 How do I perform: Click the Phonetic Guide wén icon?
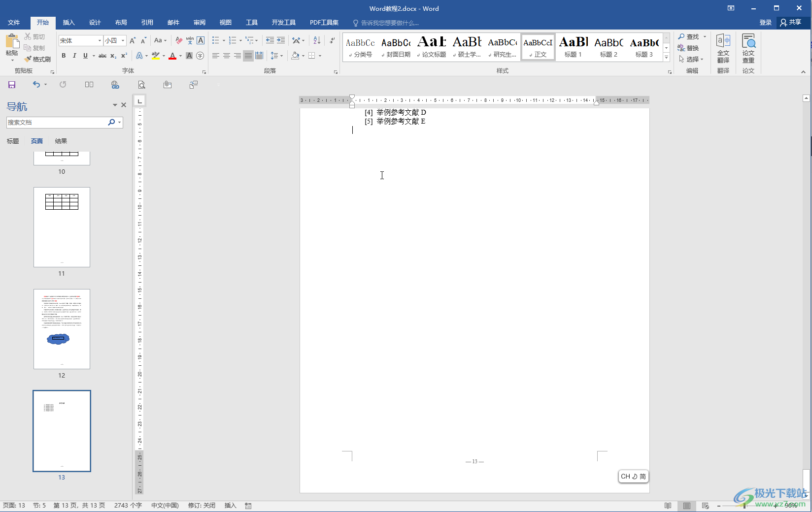[x=190, y=40]
